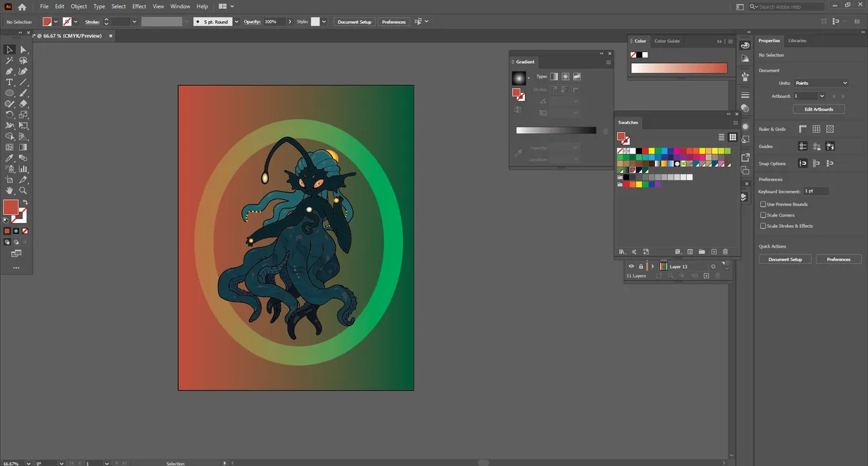Delete swatch using the Swatches trash icon
Screen dimensions: 868x466
coord(725,252)
